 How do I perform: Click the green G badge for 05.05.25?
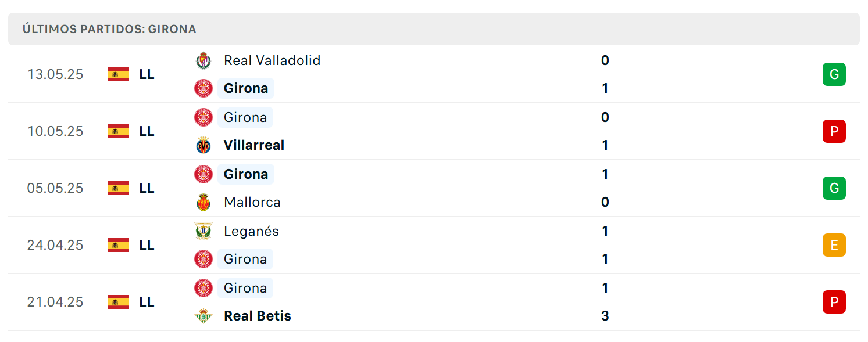[834, 188]
